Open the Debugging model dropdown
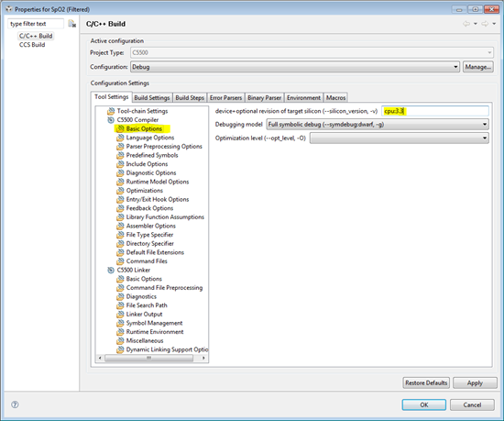This screenshot has width=504, height=421. tap(378, 125)
